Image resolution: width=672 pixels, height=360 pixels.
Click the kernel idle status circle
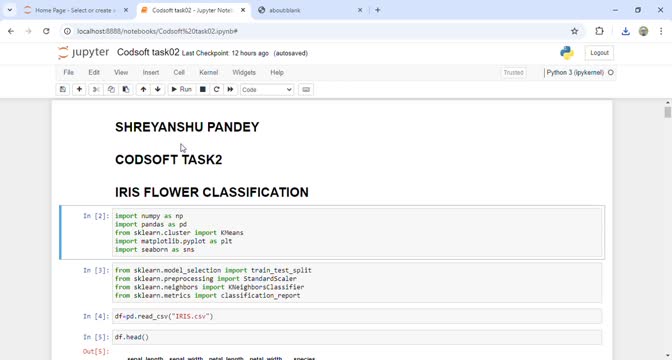(x=611, y=72)
